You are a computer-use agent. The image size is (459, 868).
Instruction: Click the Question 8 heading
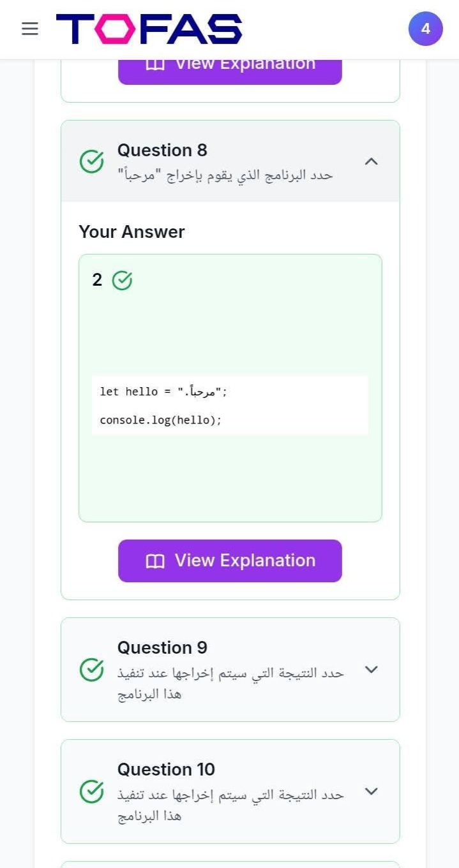coord(162,150)
